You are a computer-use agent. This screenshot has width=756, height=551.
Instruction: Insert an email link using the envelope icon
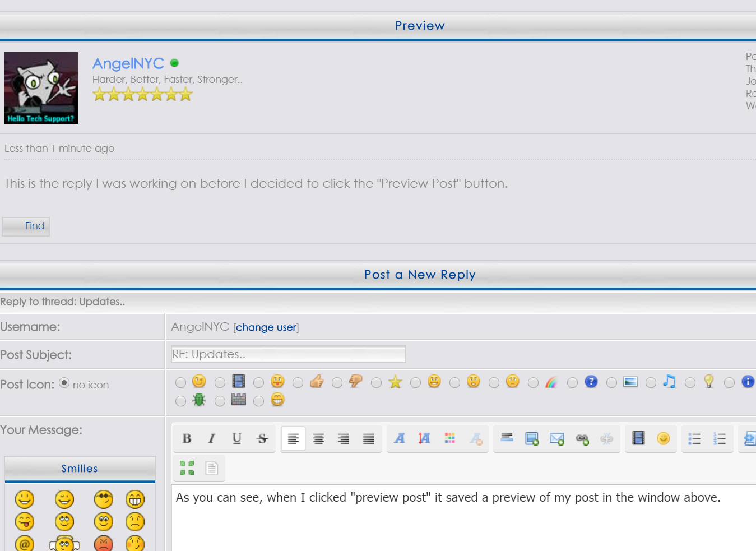point(556,438)
